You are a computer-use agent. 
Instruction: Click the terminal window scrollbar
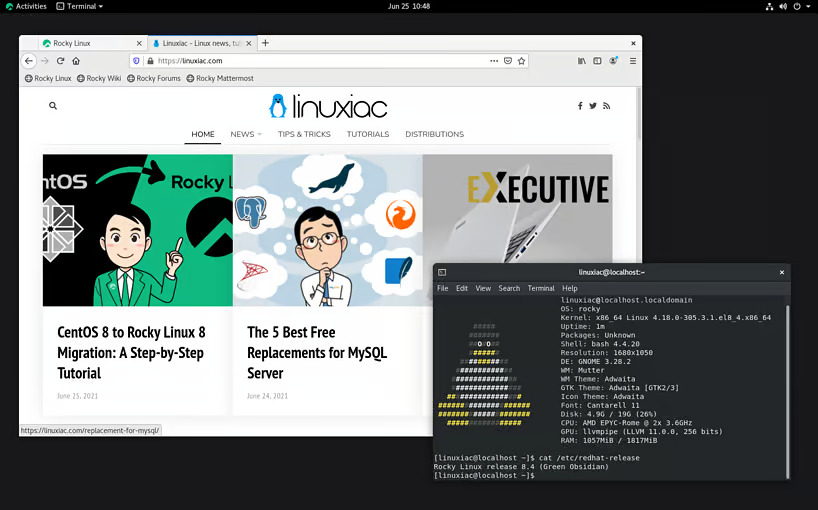[787, 391]
